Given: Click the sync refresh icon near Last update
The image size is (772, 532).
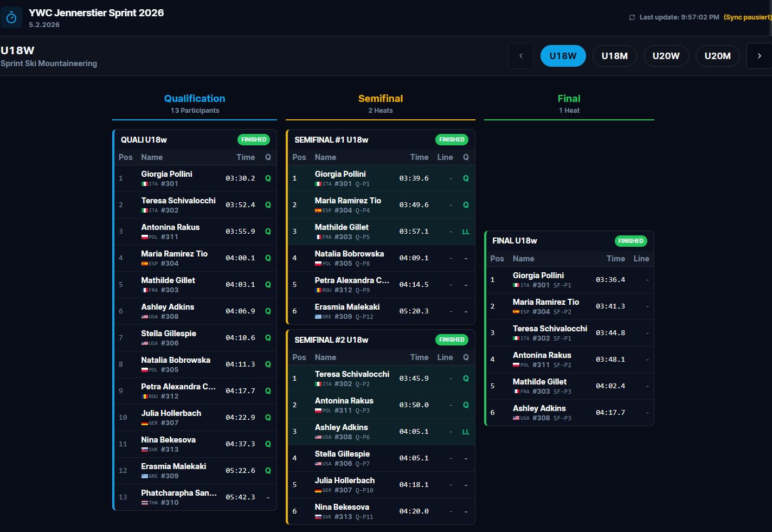Looking at the screenshot, I should [632, 17].
